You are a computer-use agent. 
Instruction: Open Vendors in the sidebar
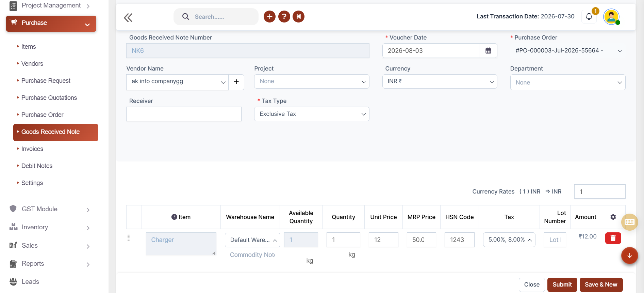tap(32, 64)
